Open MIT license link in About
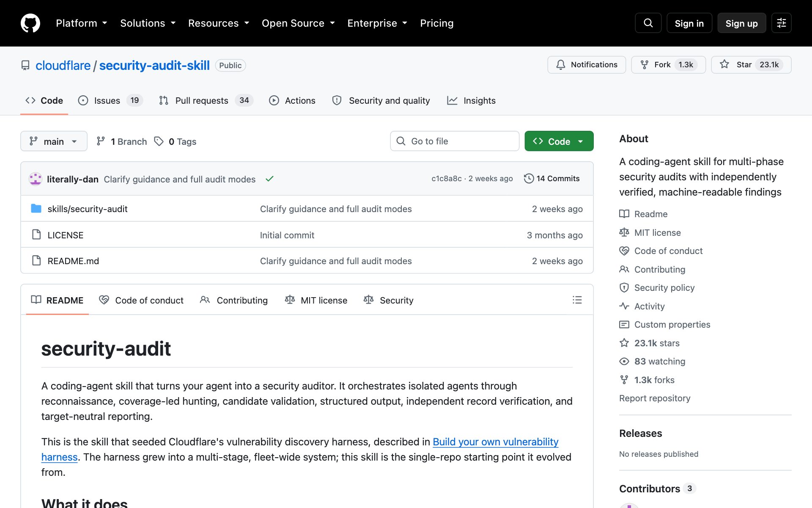The image size is (812, 508). tap(650, 232)
